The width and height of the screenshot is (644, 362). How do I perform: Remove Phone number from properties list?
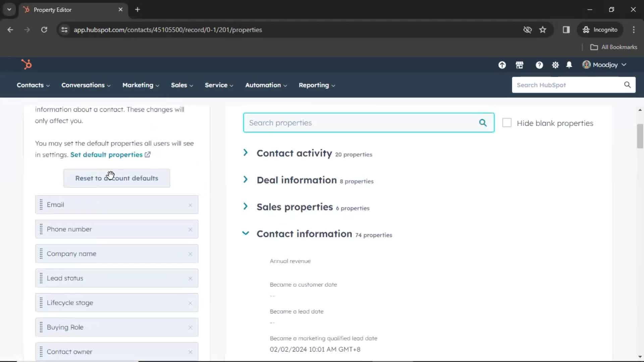point(190,229)
